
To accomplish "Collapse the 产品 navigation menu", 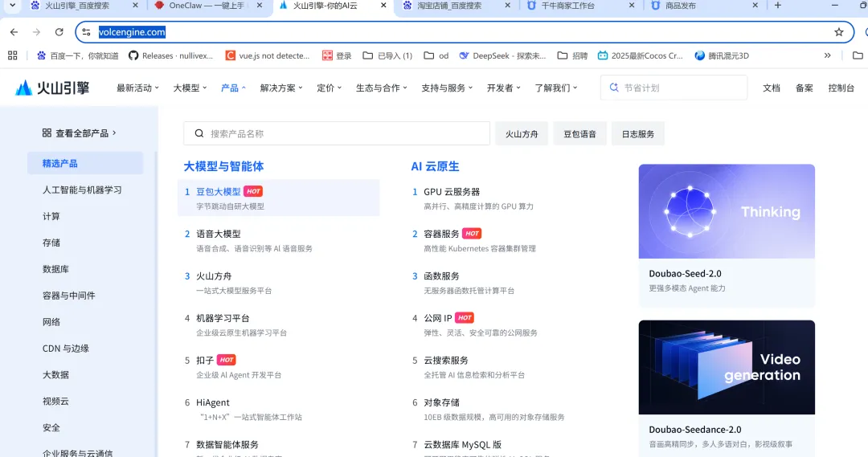I will point(233,88).
